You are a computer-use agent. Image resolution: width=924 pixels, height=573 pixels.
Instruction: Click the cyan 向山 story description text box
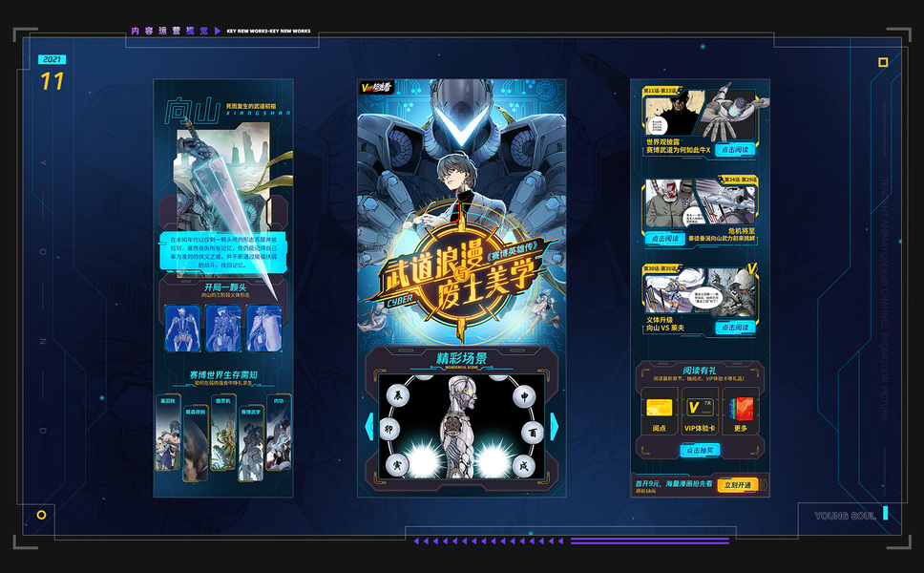click(222, 252)
